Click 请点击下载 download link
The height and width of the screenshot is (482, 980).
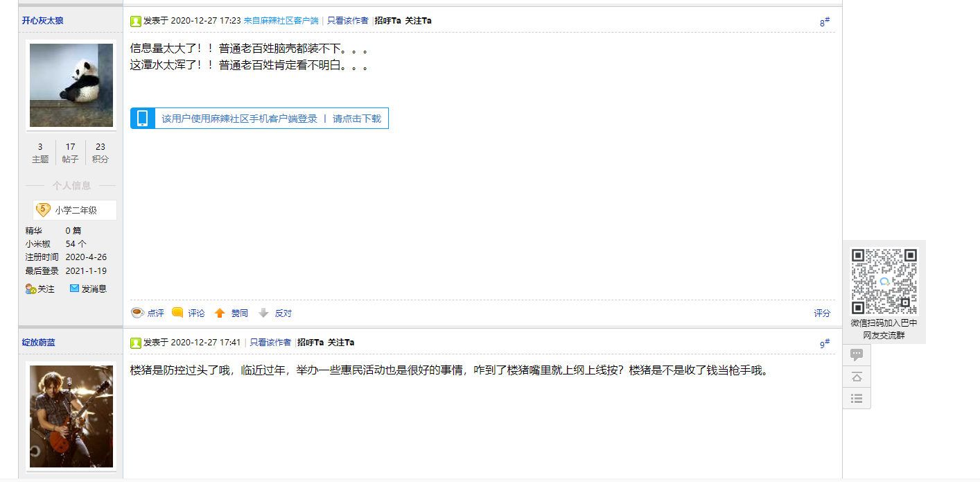click(x=357, y=119)
